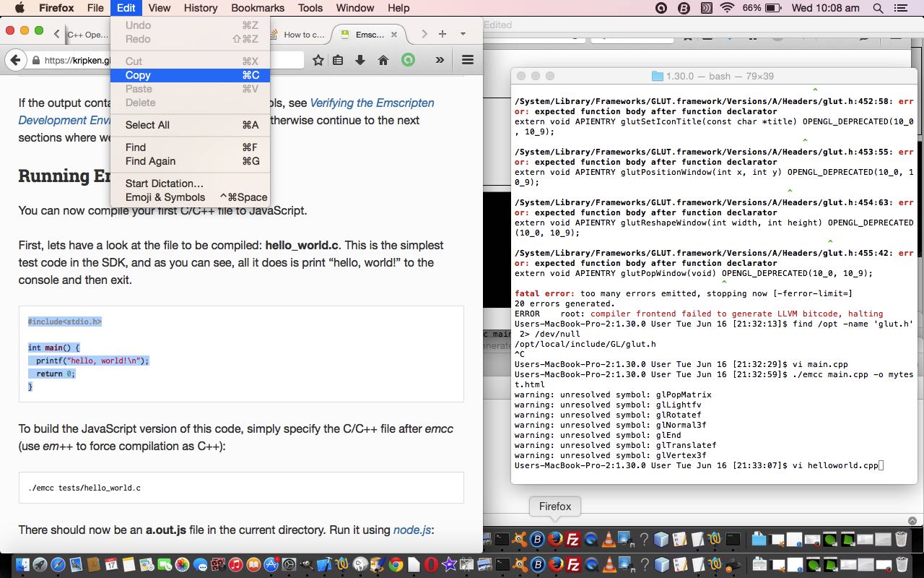
Task: Open App Store icon in Dock
Action: [271, 564]
